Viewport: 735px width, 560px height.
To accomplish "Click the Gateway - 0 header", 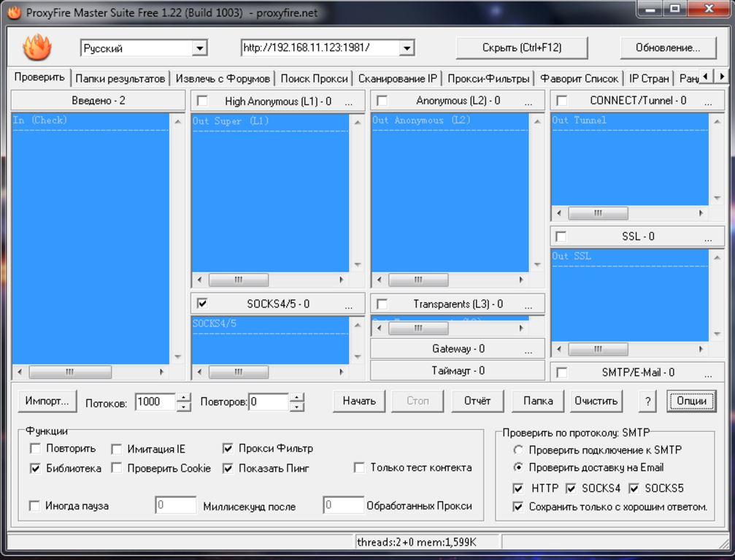I will tap(458, 349).
